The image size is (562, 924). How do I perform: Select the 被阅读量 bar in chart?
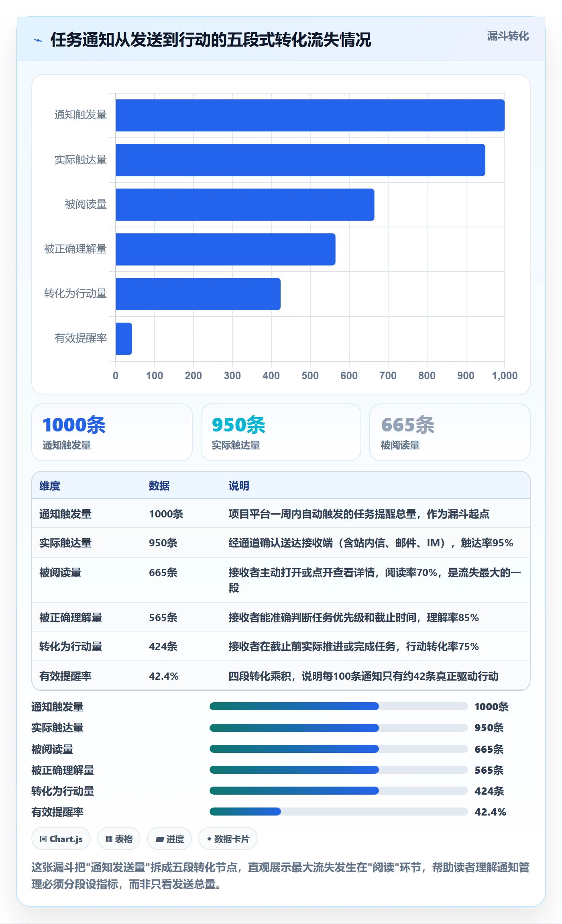[245, 204]
